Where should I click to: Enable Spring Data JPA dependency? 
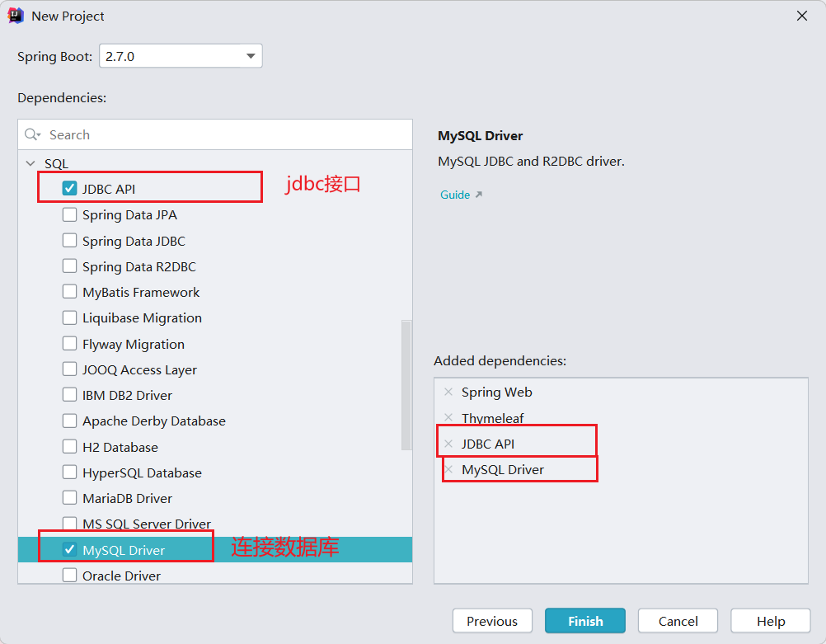click(69, 214)
